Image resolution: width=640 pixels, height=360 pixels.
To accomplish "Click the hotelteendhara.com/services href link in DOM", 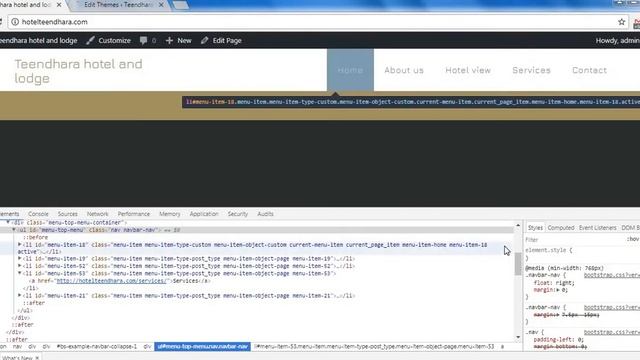I will click(111, 281).
